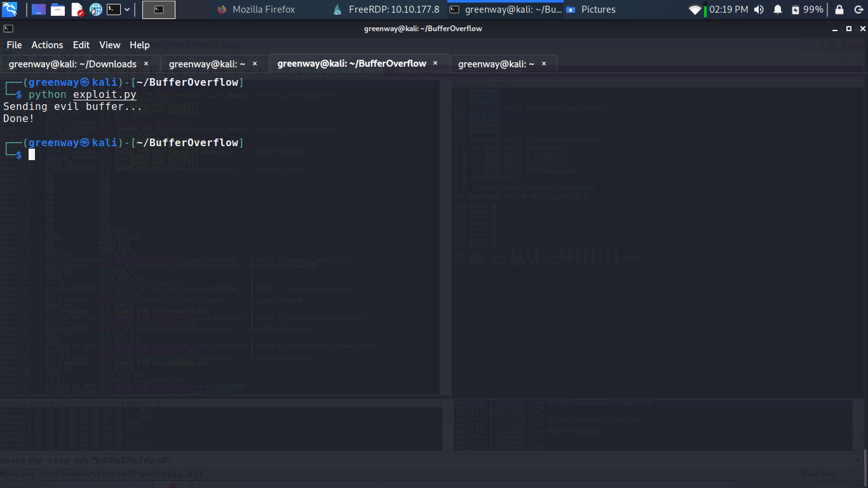This screenshot has width=868, height=488.
Task: Click the show desktop panel icon
Action: click(x=38, y=10)
